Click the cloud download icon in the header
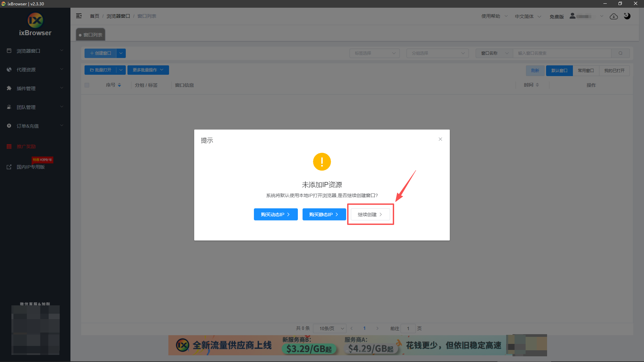The width and height of the screenshot is (644, 362). (614, 16)
